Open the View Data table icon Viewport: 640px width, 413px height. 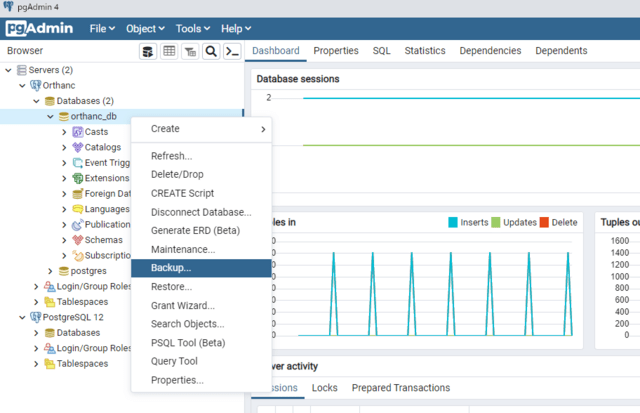click(x=169, y=51)
